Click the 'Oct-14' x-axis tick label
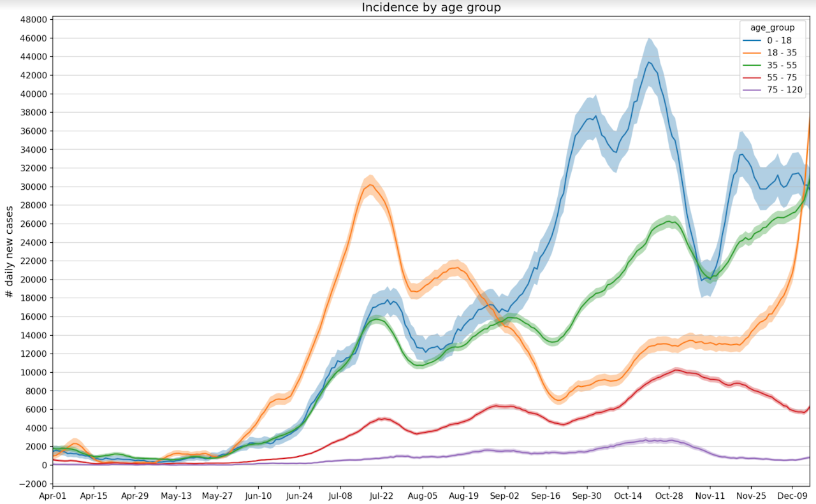This screenshot has height=504, width=816. point(627,495)
